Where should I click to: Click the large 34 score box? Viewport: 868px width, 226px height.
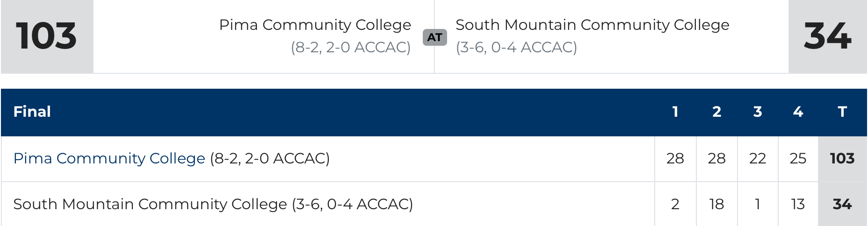(x=827, y=36)
